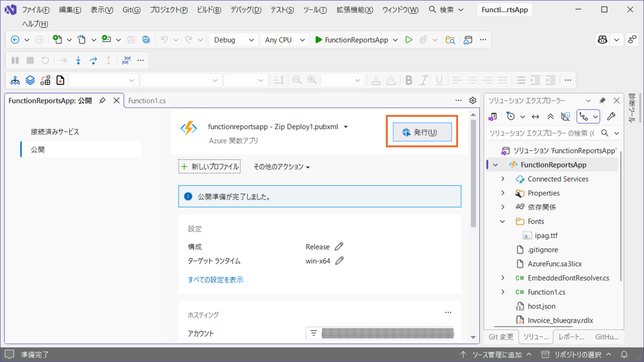This screenshot has width=644, height=362.
Task: Start debugging with the green run arrow
Action: pyautogui.click(x=408, y=39)
